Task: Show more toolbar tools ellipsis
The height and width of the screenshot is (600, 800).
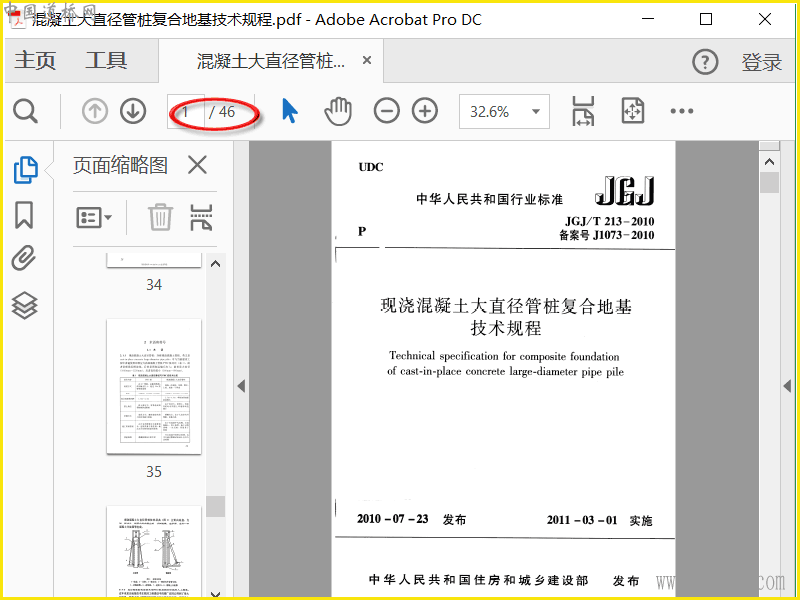Action: click(682, 111)
